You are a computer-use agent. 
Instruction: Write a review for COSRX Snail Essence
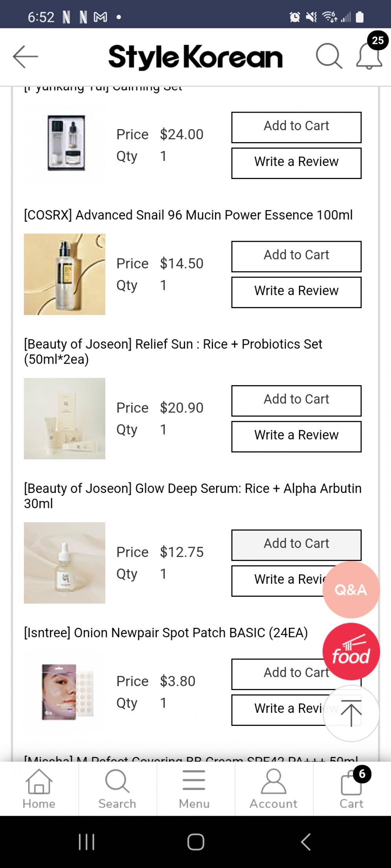point(296,292)
